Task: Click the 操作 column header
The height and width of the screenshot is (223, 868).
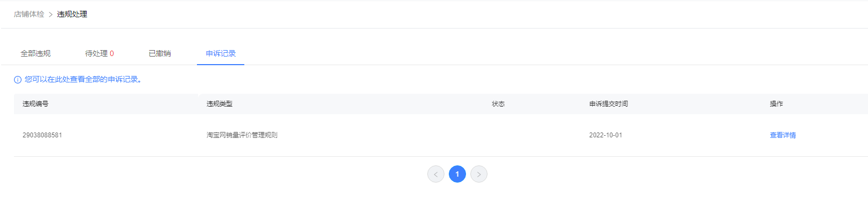Action: [777, 104]
